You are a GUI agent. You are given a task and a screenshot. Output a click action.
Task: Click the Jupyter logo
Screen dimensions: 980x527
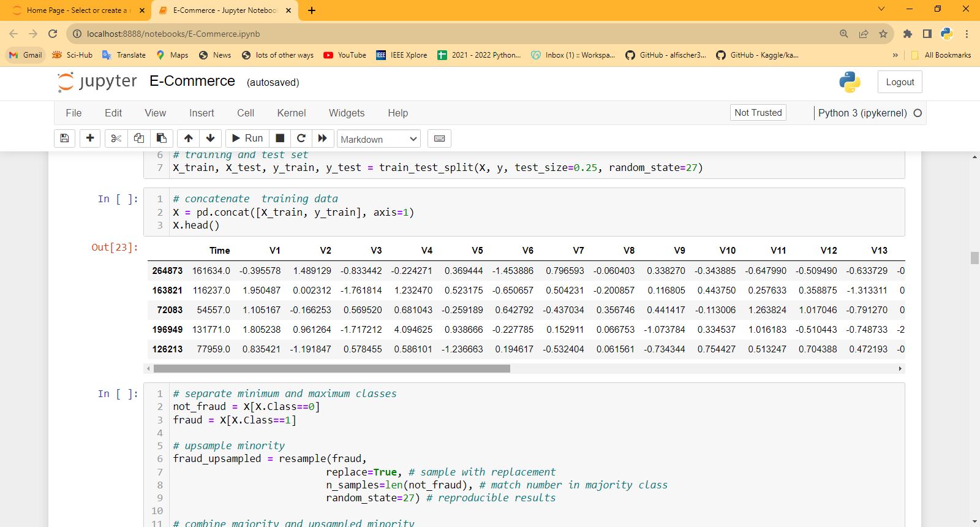[97, 82]
